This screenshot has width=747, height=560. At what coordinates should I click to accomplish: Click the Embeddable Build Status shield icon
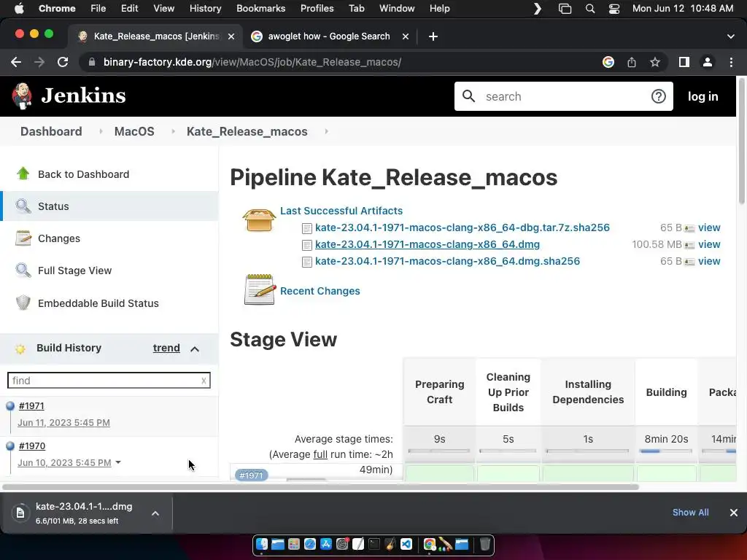coord(23,303)
